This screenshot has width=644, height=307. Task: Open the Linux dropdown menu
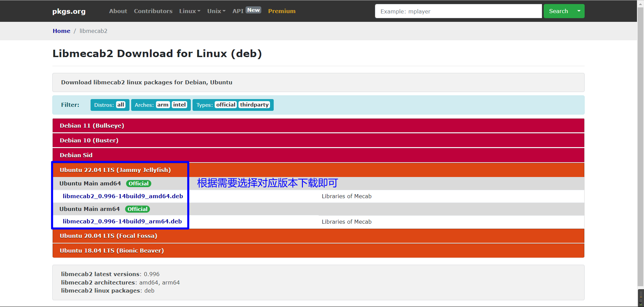click(x=189, y=11)
